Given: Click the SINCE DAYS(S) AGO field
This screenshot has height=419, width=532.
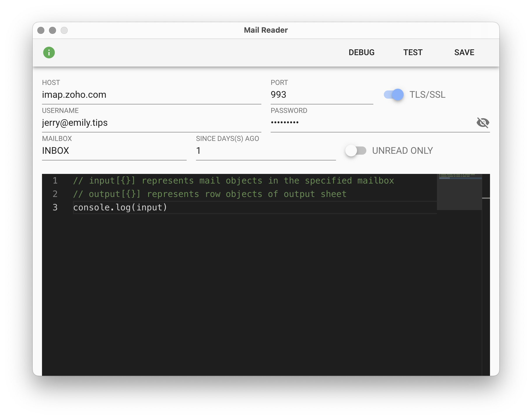Looking at the screenshot, I should 265,151.
